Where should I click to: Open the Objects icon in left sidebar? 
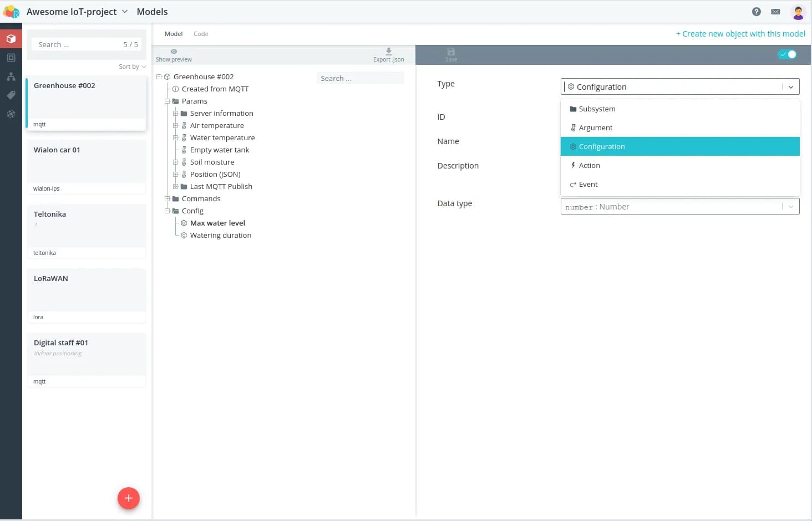[11, 58]
